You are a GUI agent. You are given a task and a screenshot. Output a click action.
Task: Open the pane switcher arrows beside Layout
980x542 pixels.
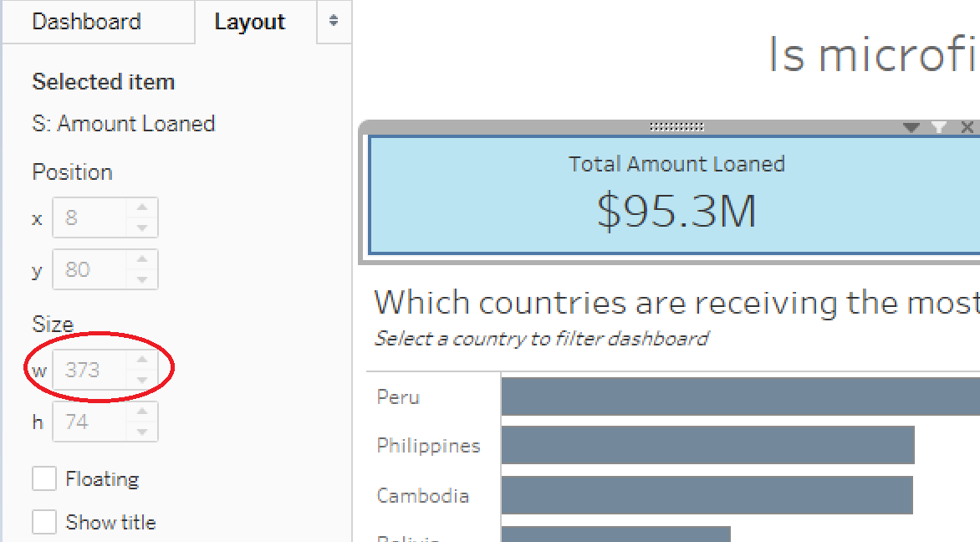tap(334, 21)
